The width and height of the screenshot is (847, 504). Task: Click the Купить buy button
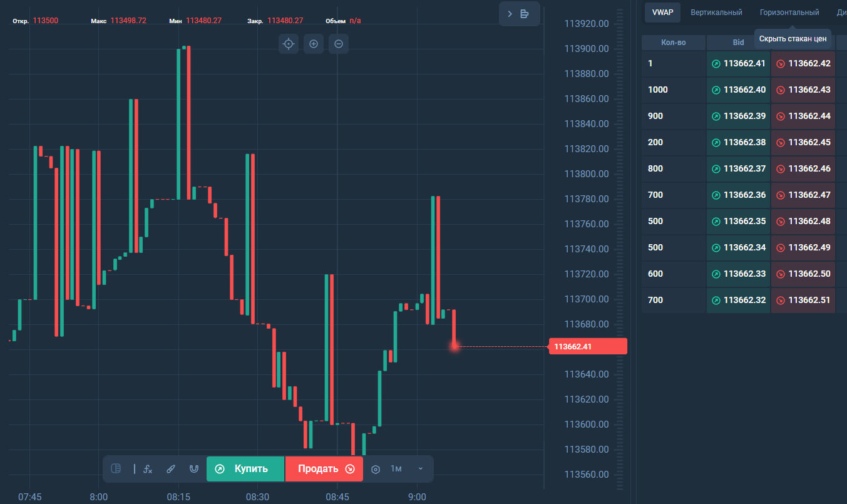tap(245, 469)
